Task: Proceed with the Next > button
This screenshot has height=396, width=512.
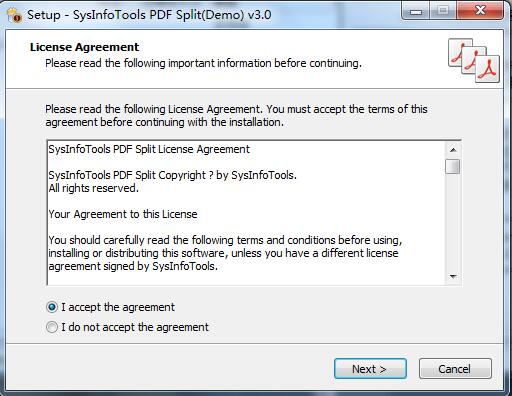Action: click(370, 369)
